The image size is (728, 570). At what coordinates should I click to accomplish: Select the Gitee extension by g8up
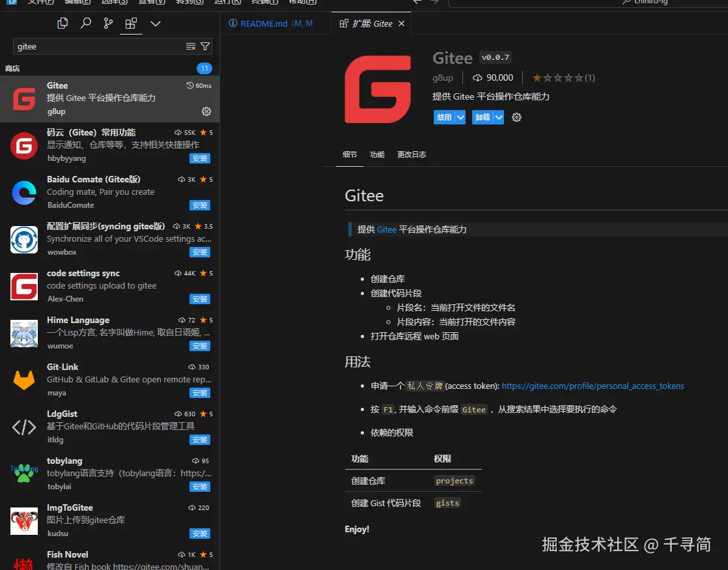point(109,98)
